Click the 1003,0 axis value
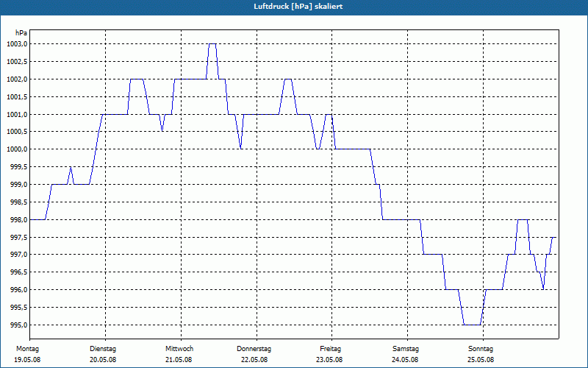This screenshot has width=588, height=368. pyautogui.click(x=17, y=44)
